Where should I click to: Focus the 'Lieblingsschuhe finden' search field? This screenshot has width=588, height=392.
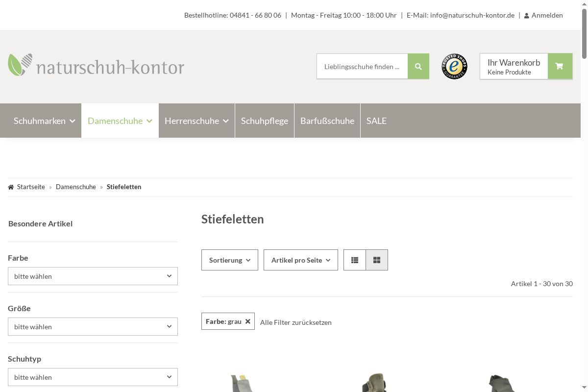[362, 67]
